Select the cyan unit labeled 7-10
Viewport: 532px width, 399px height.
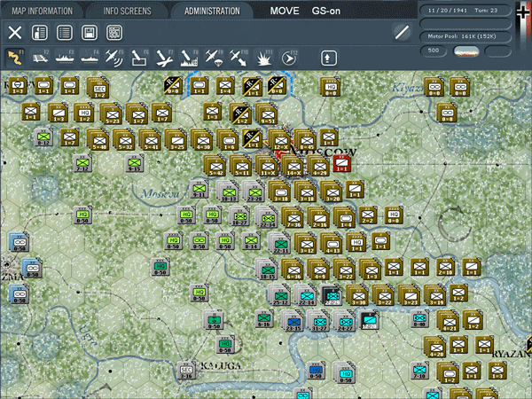pos(420,370)
